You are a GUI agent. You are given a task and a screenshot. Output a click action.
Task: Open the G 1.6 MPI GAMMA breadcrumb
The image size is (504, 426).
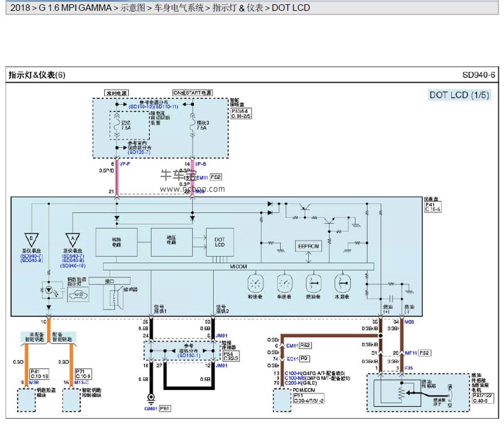pyautogui.click(x=75, y=8)
